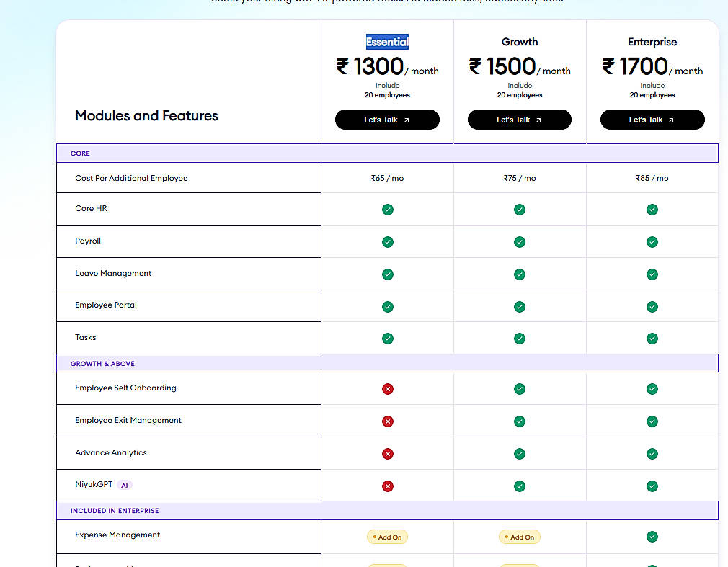728x567 pixels.
Task: Click Advance Analytics check in Enterprise column
Action: 652,454
